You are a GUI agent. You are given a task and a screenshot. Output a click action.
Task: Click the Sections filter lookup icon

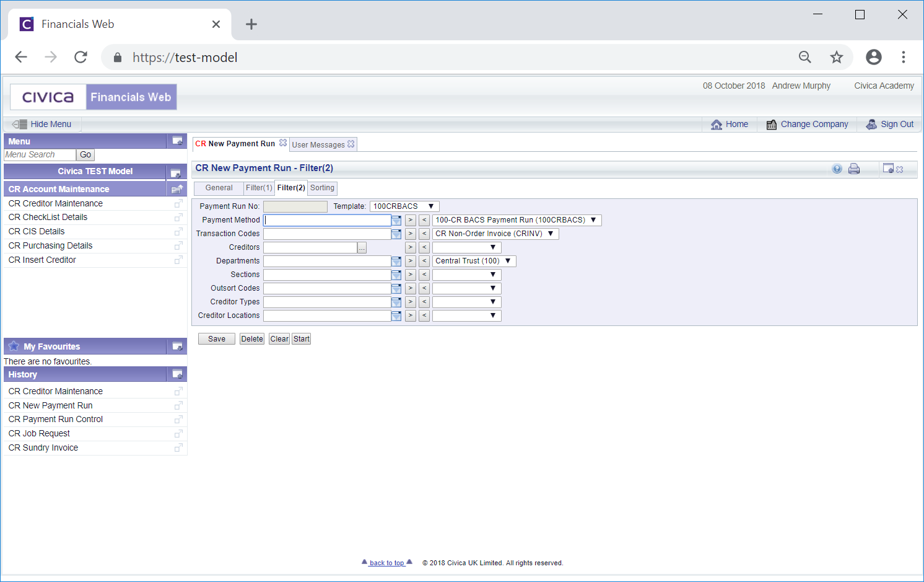pyautogui.click(x=396, y=275)
